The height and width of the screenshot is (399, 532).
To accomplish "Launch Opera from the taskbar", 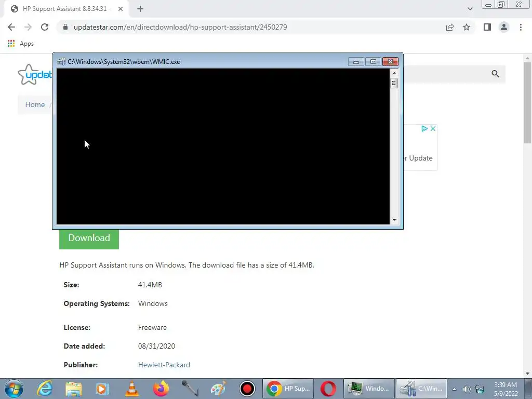I will (x=328, y=389).
